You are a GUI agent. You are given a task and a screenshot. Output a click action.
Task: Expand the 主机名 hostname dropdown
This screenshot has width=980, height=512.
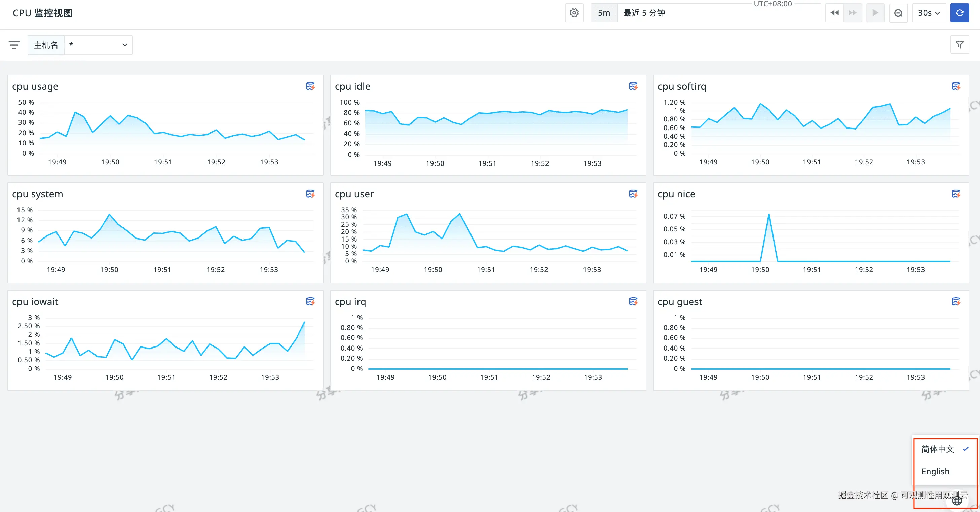click(x=98, y=45)
